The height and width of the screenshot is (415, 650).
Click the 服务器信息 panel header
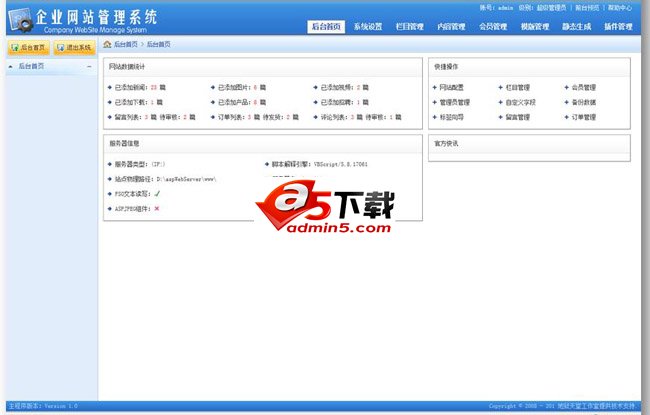click(x=262, y=143)
